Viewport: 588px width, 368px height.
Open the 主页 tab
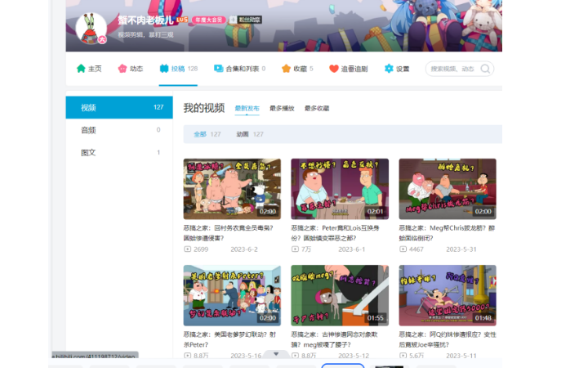coord(89,69)
